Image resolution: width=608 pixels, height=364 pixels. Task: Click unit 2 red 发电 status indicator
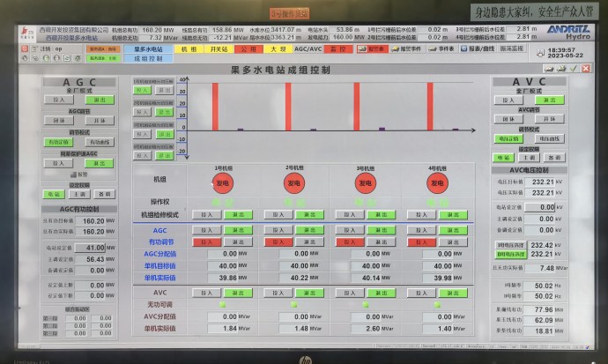click(x=293, y=183)
